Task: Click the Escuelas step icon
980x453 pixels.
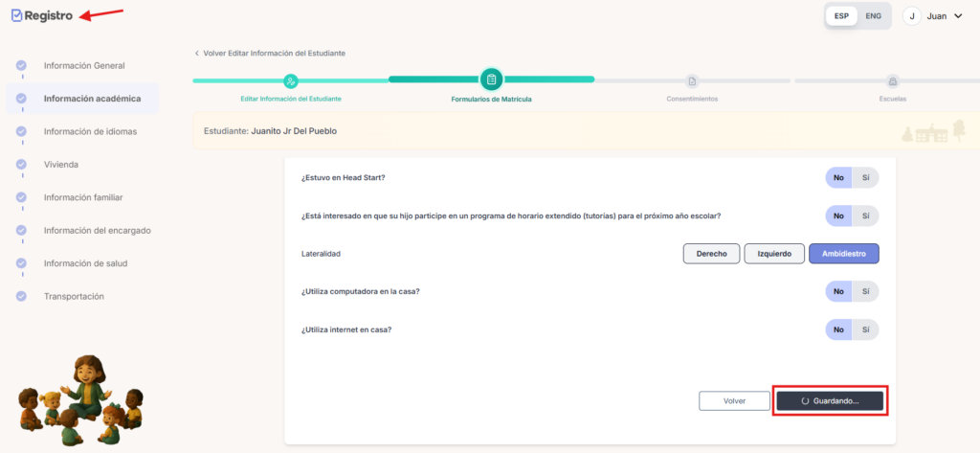Action: (x=892, y=80)
